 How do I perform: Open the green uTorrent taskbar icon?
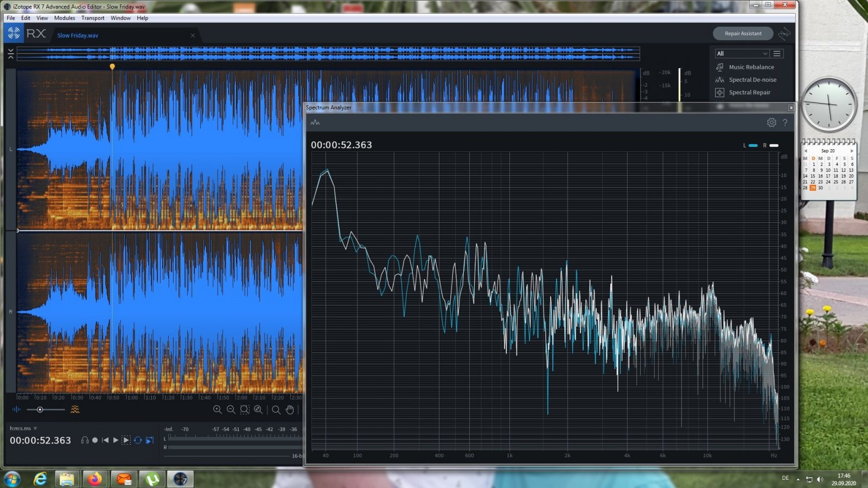click(x=152, y=479)
